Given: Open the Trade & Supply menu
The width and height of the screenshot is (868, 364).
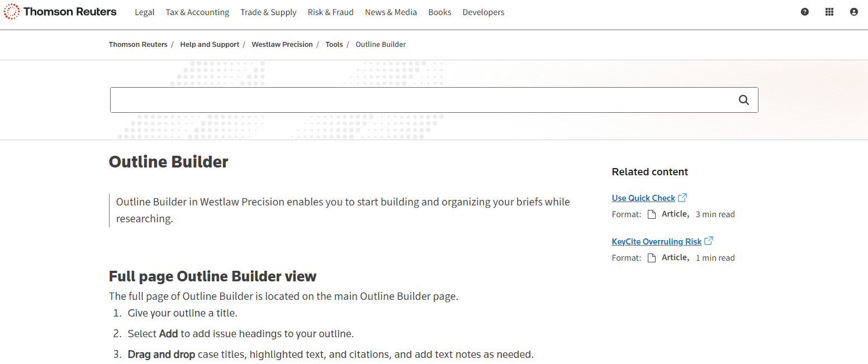Looking at the screenshot, I should tap(268, 12).
